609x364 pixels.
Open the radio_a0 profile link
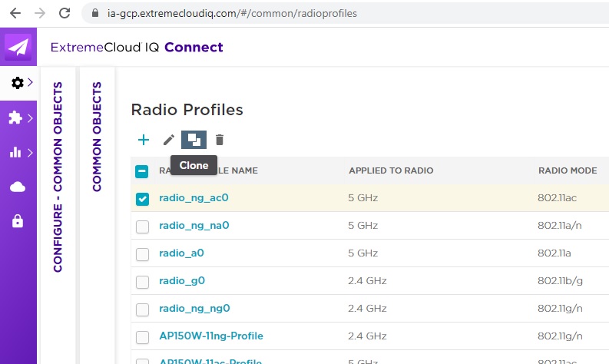182,253
